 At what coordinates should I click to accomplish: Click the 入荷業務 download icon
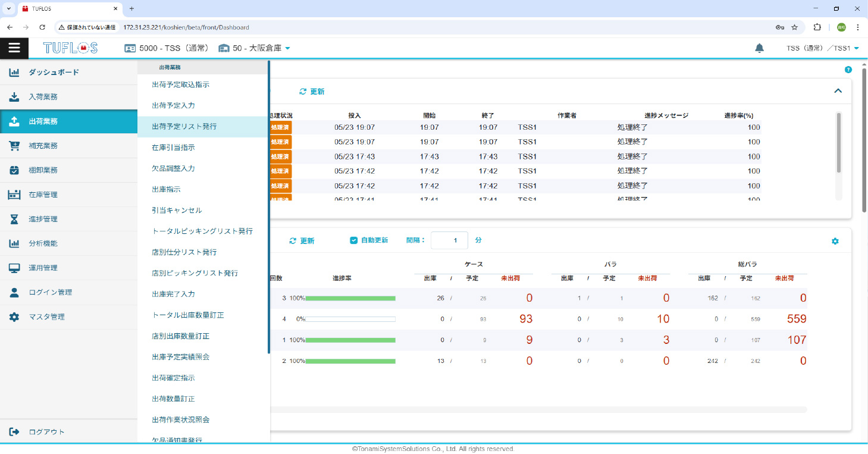tap(14, 97)
